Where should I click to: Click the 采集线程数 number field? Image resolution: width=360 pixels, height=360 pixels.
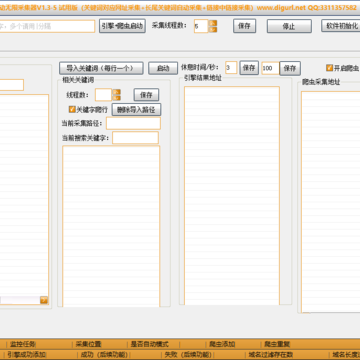201,26
